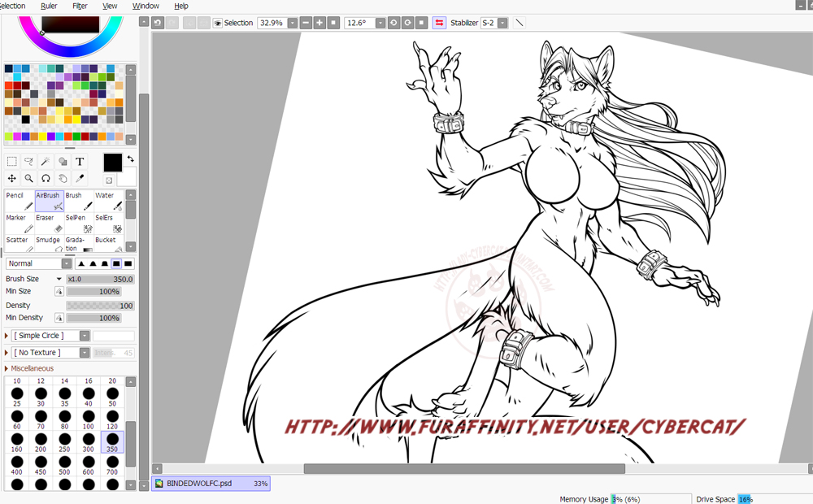Choose the Marker tool
The height and width of the screenshot is (504, 813).
[20, 224]
